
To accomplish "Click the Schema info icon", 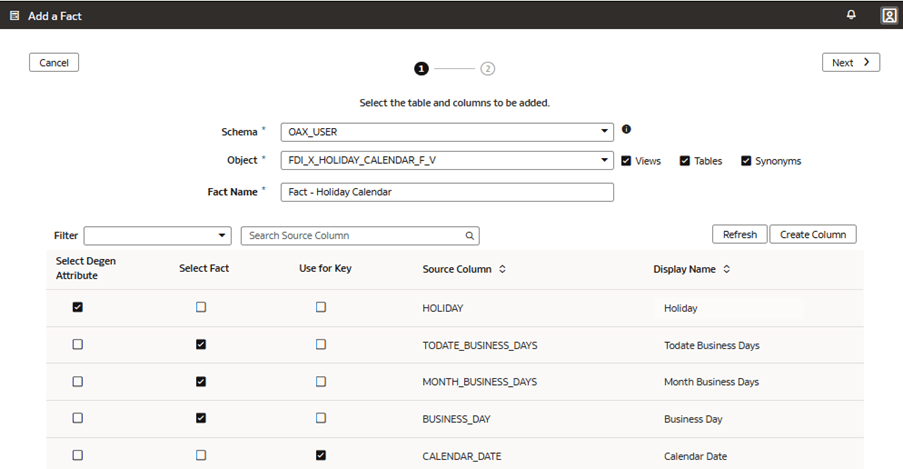I will (627, 129).
